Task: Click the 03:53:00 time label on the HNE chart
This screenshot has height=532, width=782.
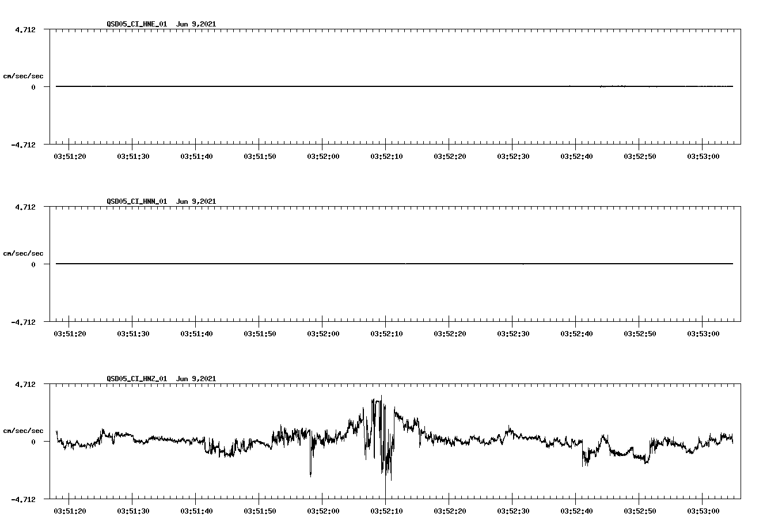Action: pos(703,157)
